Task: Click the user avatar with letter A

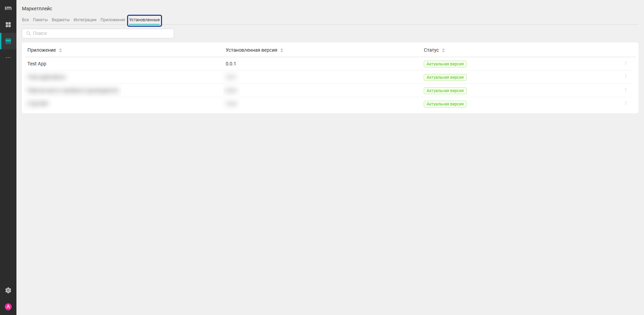Action: click(x=8, y=307)
